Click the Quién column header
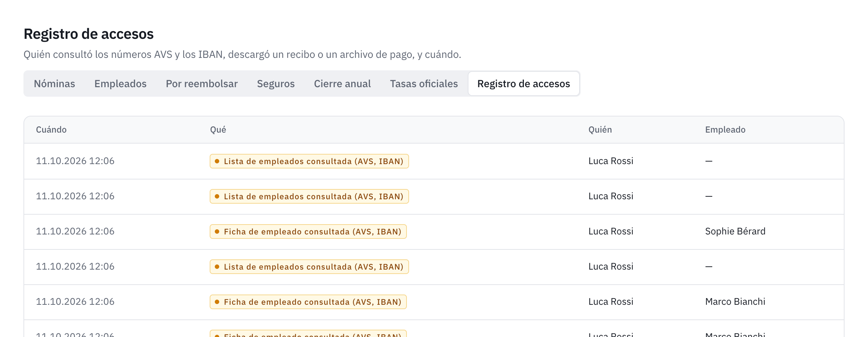Screen dimensions: 868x337 pyautogui.click(x=600, y=130)
